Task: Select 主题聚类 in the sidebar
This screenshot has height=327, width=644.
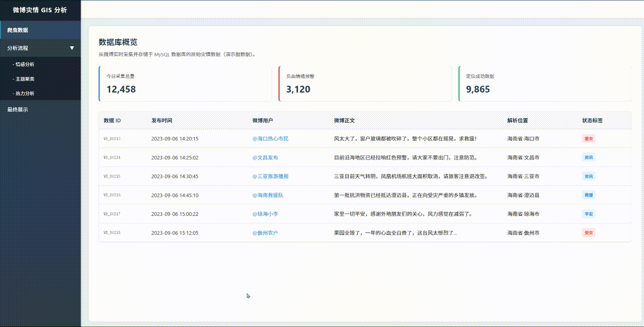Action: (25, 79)
